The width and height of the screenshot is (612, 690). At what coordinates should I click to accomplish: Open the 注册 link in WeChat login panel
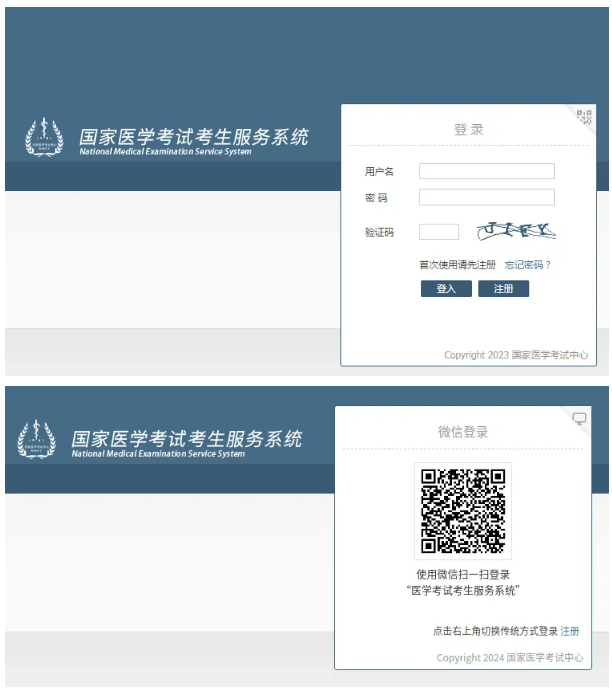click(570, 631)
